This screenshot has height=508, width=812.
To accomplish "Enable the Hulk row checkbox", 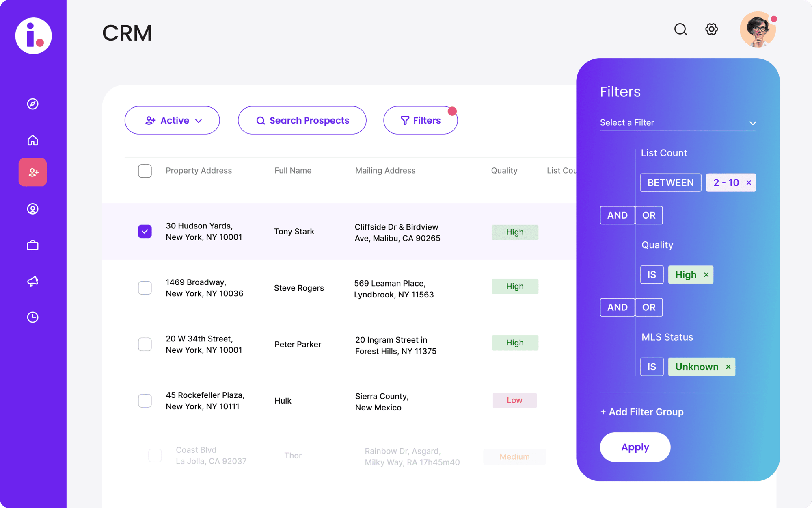I will tap(145, 400).
